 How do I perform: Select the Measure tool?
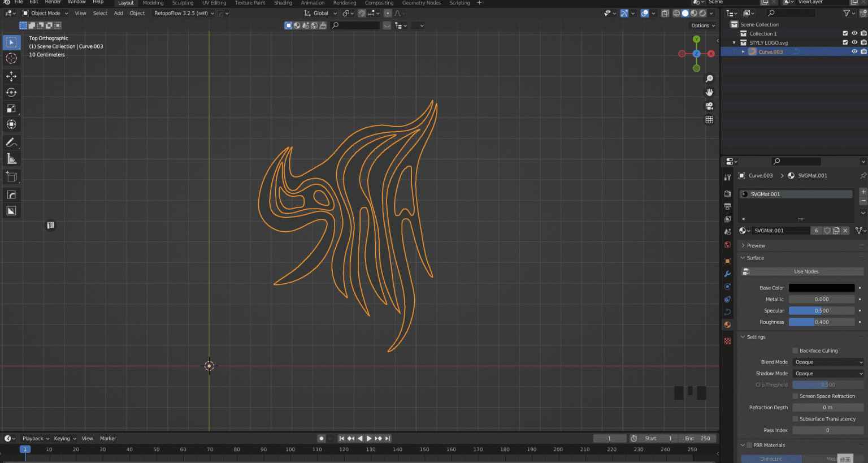12,158
